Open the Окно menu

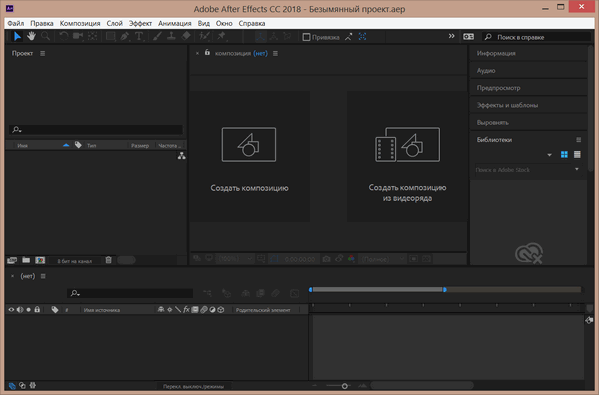[x=224, y=23]
